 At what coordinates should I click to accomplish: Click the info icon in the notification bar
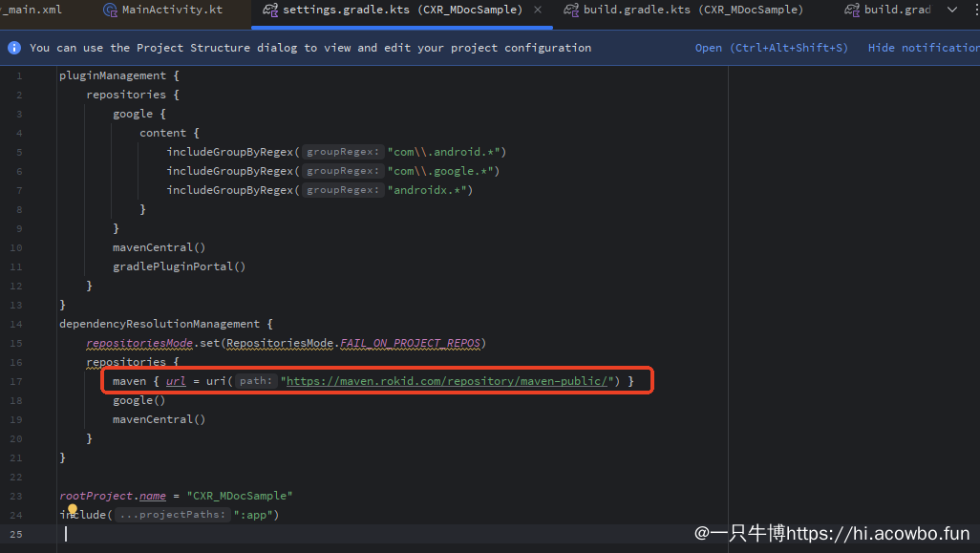[x=13, y=48]
